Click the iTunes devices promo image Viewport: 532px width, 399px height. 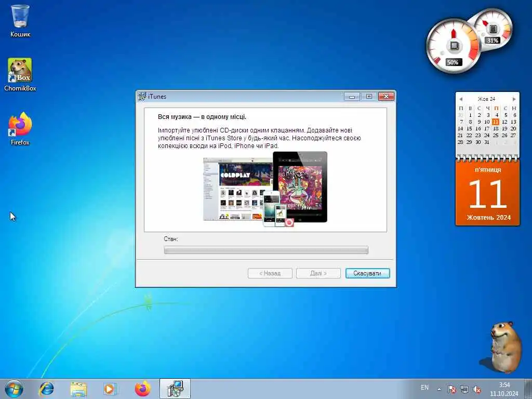click(x=265, y=189)
